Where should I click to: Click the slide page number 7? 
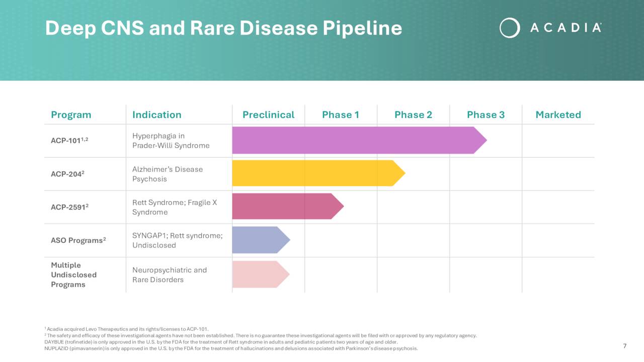625,346
